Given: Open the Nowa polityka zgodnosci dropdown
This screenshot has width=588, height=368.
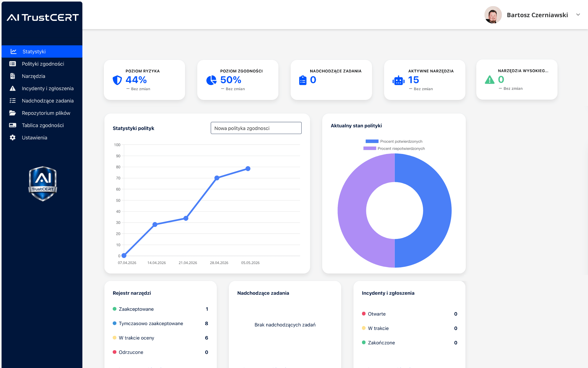Looking at the screenshot, I should pos(256,128).
